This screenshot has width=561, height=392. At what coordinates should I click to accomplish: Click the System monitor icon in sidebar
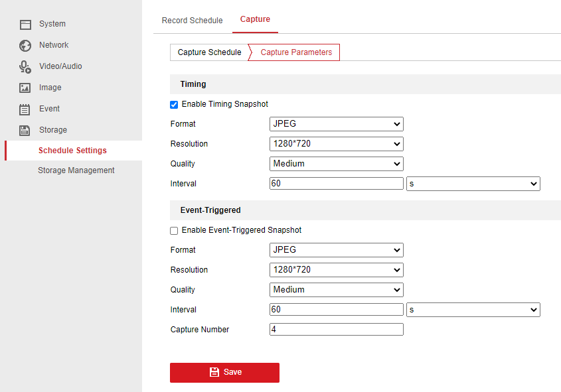point(25,25)
